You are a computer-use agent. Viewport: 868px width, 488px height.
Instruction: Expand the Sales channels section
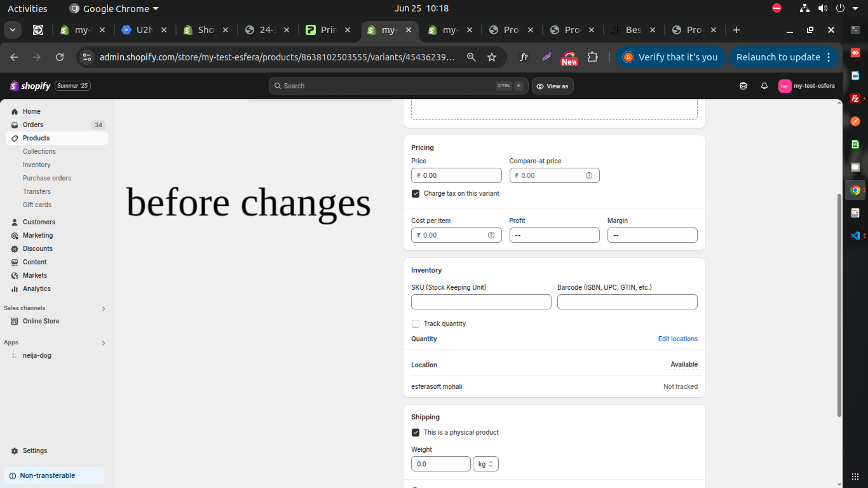[x=104, y=308]
